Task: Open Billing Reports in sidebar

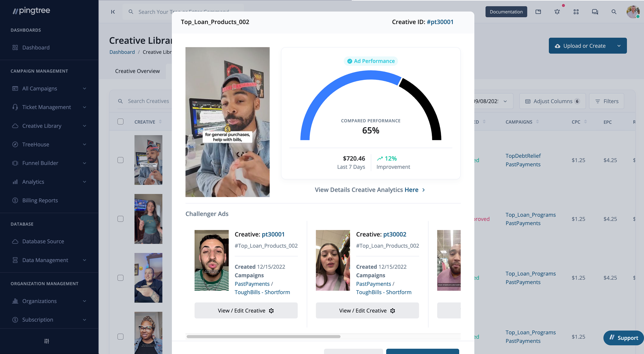Action: (x=40, y=200)
